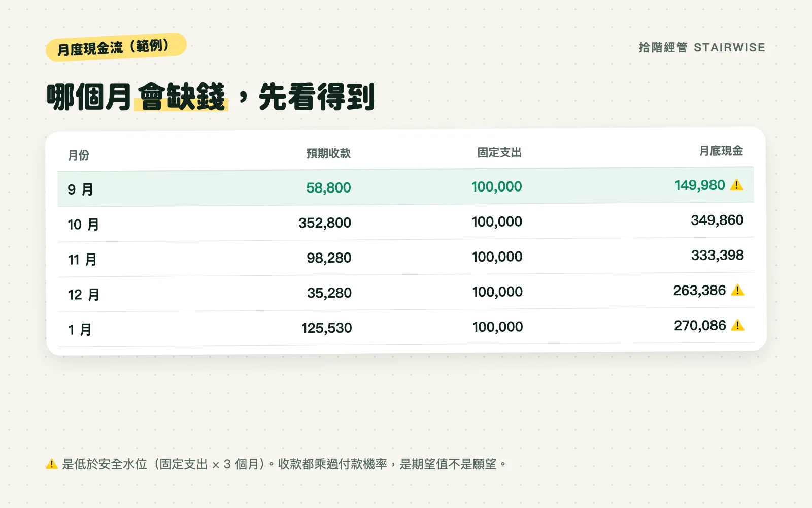Screen dimensions: 812x508
Task: Select the 11 月 row label
Action: pyautogui.click(x=82, y=260)
